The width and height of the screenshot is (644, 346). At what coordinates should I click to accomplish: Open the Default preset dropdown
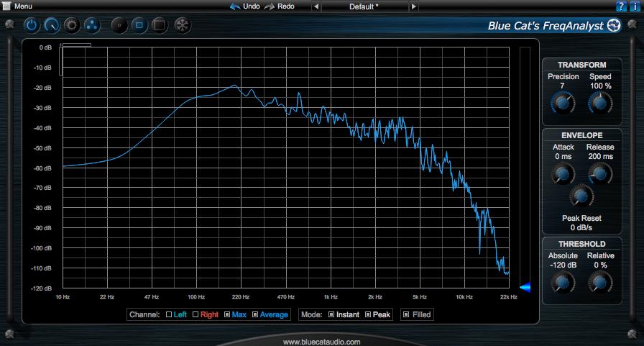click(364, 6)
